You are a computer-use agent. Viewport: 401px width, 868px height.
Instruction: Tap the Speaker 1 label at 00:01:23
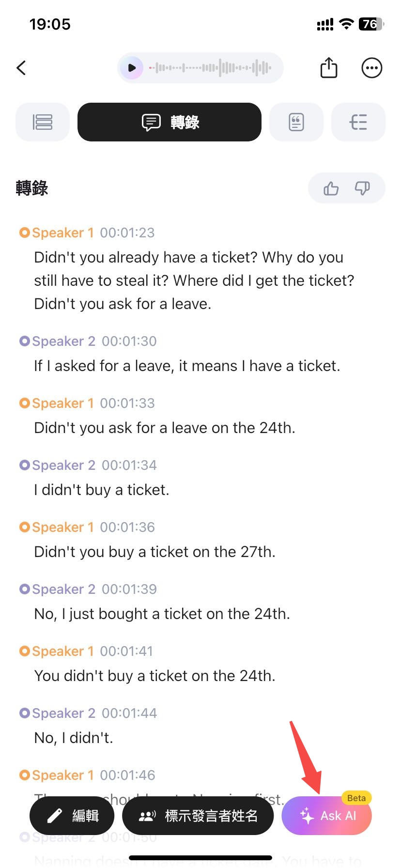(63, 232)
